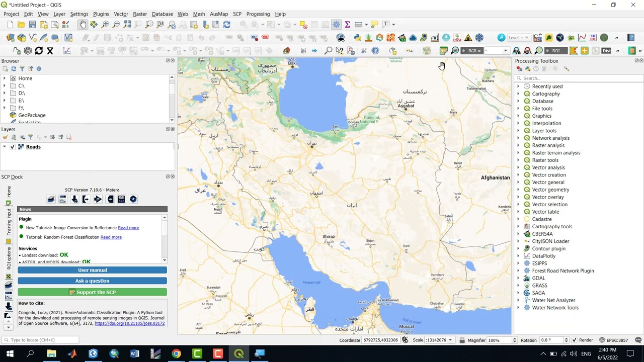This screenshot has width=644, height=362.
Task: Save the project with the floppy icon
Action: pyautogui.click(x=32, y=24)
